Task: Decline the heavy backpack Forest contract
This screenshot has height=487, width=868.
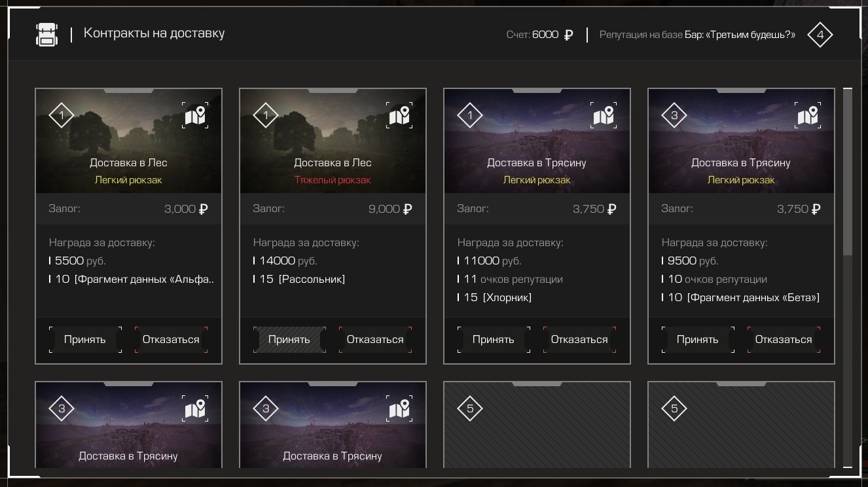Action: (375, 340)
